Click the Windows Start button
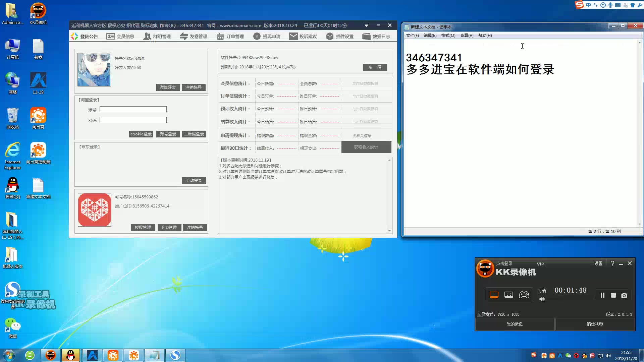 9,355
